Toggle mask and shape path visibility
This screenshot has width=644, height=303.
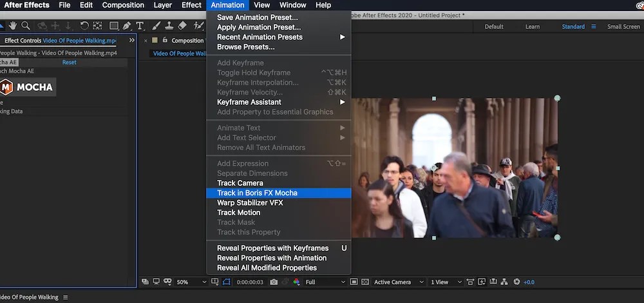pos(227,282)
